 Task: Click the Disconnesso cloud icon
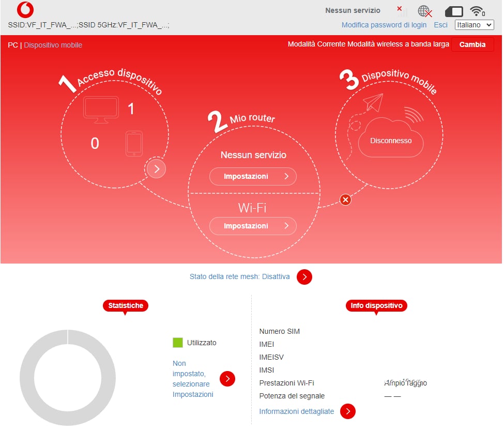[x=391, y=138]
